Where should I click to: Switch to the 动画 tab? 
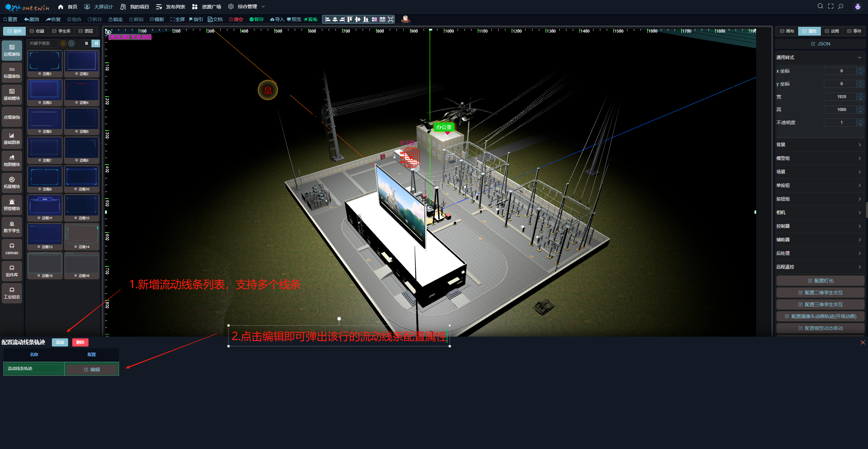click(832, 31)
